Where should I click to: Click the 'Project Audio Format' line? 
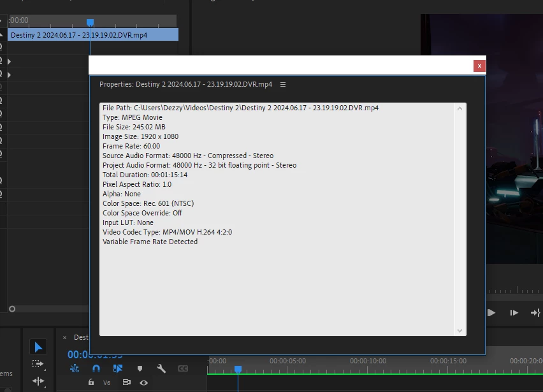(199, 165)
